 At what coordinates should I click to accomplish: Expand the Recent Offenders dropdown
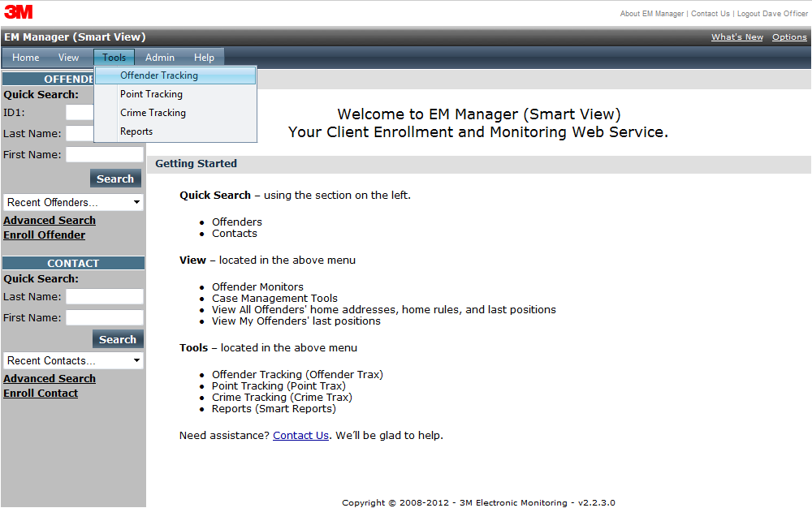click(x=73, y=202)
